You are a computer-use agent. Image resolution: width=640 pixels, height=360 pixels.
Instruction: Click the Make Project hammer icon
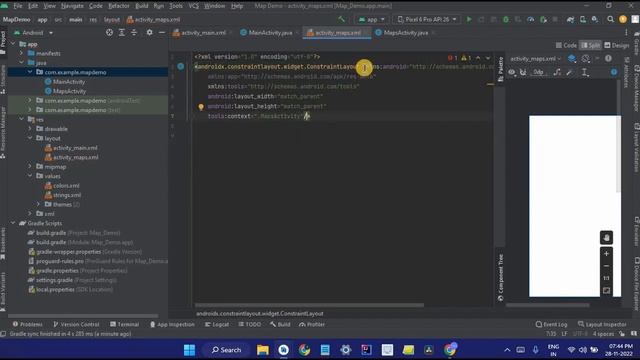point(341,19)
